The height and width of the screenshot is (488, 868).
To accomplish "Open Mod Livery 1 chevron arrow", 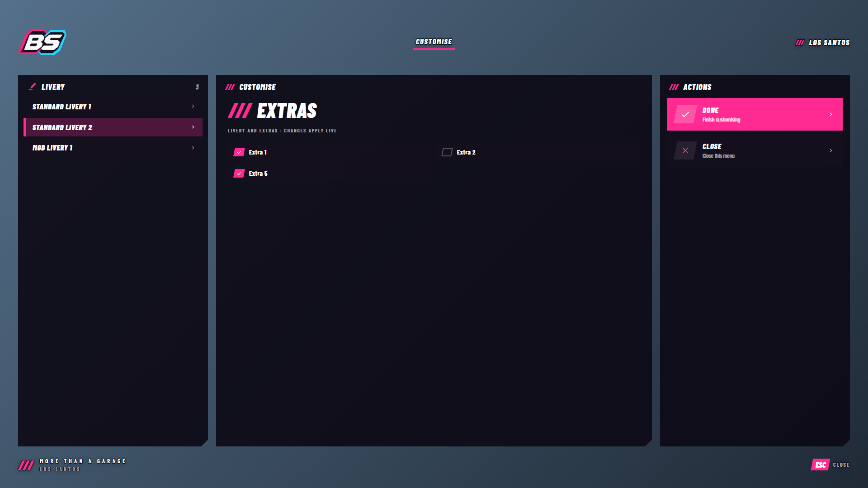I will coord(193,148).
